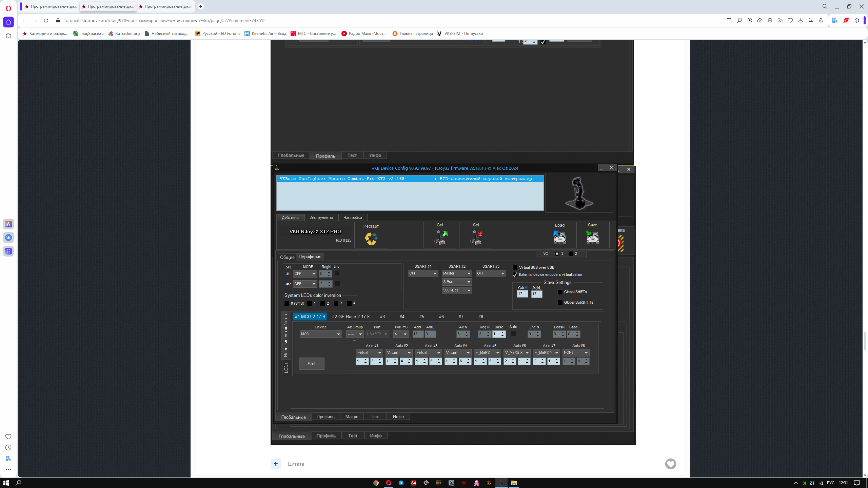
Task: Click the Цитата quote link
Action: point(296,464)
